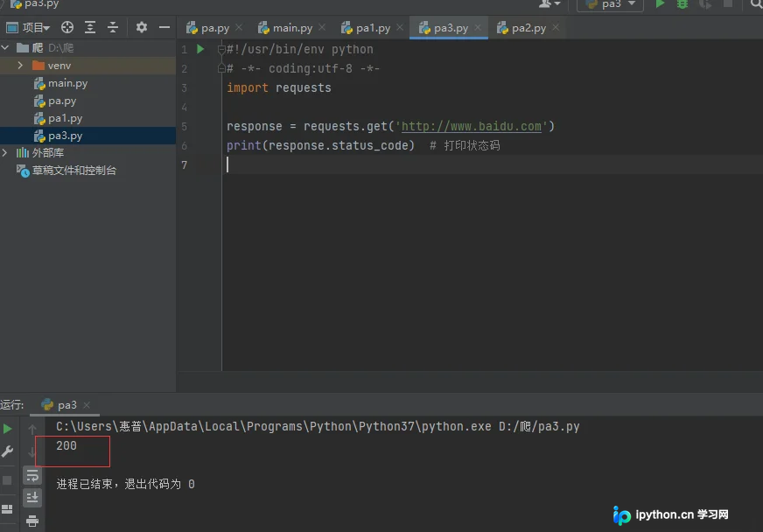Collapse all items in project panel

tap(112, 27)
